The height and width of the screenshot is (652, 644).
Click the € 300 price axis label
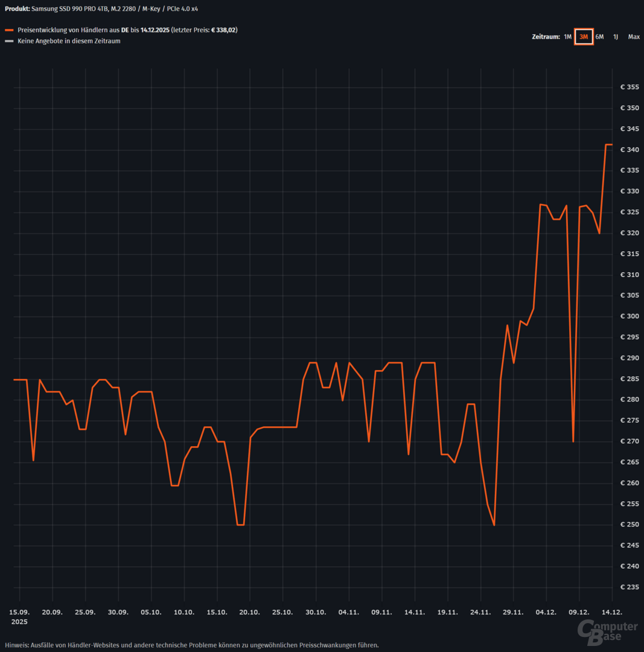(x=630, y=316)
